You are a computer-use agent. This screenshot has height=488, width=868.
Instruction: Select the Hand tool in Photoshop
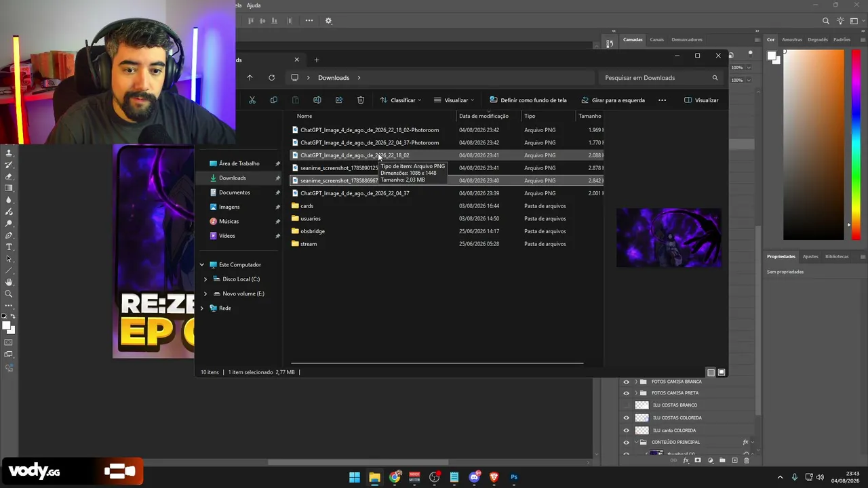pos(9,282)
